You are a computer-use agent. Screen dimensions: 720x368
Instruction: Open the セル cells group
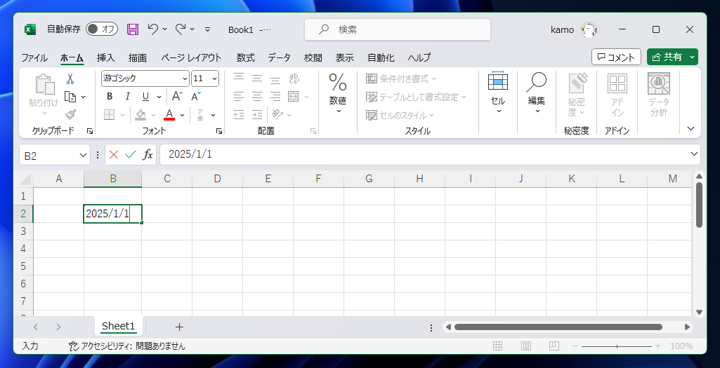(498, 93)
